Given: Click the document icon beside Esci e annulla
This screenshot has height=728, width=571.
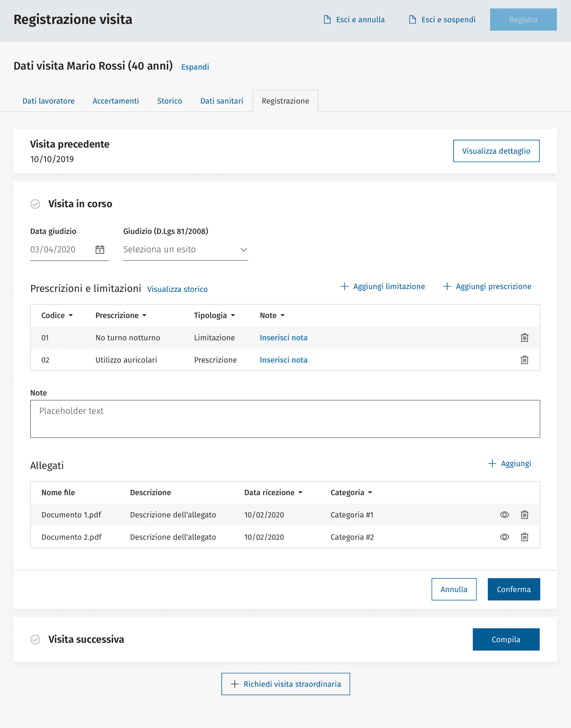Looking at the screenshot, I should (x=327, y=20).
